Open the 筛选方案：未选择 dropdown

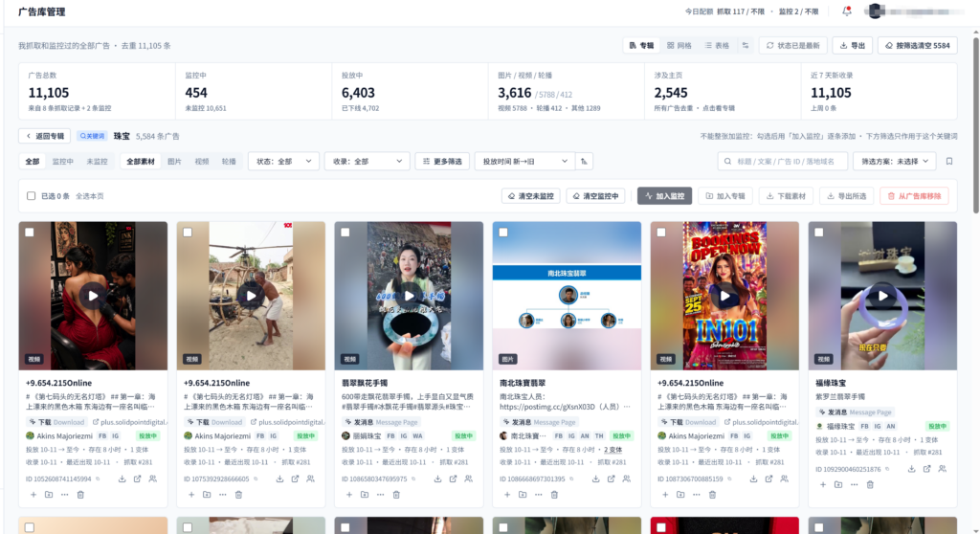tap(895, 162)
